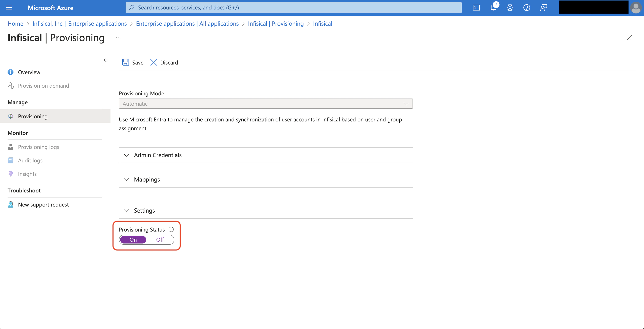The height and width of the screenshot is (329, 644).
Task: Open the Provisioning Mode dropdown
Action: (266, 104)
